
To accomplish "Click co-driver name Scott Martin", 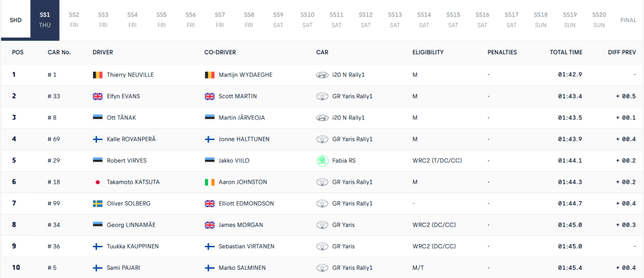I will coord(238,96).
